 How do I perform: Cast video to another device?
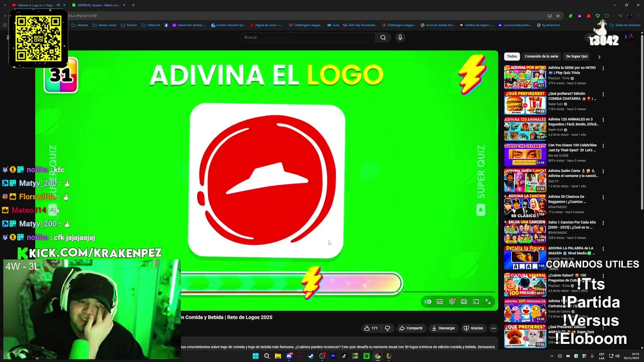tap(476, 302)
